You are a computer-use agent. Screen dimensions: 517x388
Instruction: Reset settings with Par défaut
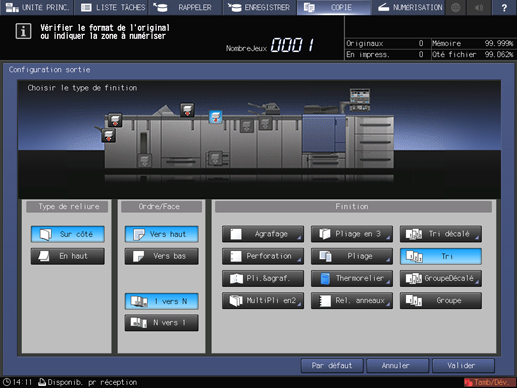[x=332, y=366]
